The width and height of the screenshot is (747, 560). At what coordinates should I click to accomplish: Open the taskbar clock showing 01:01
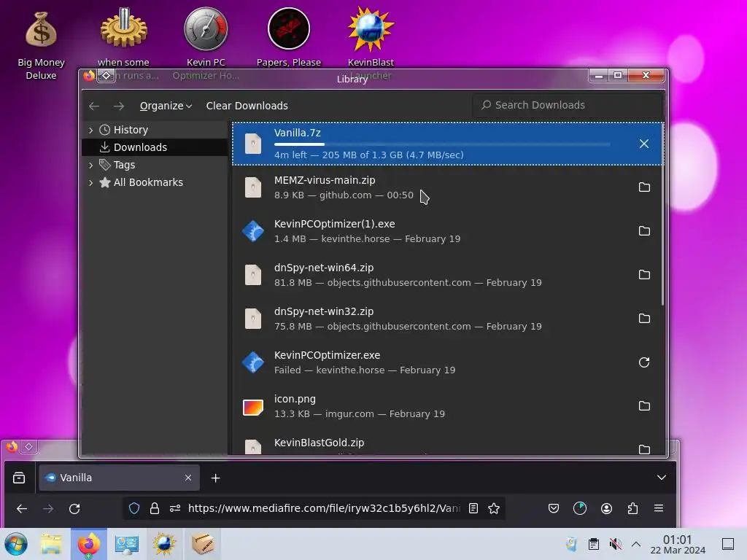tap(678, 544)
